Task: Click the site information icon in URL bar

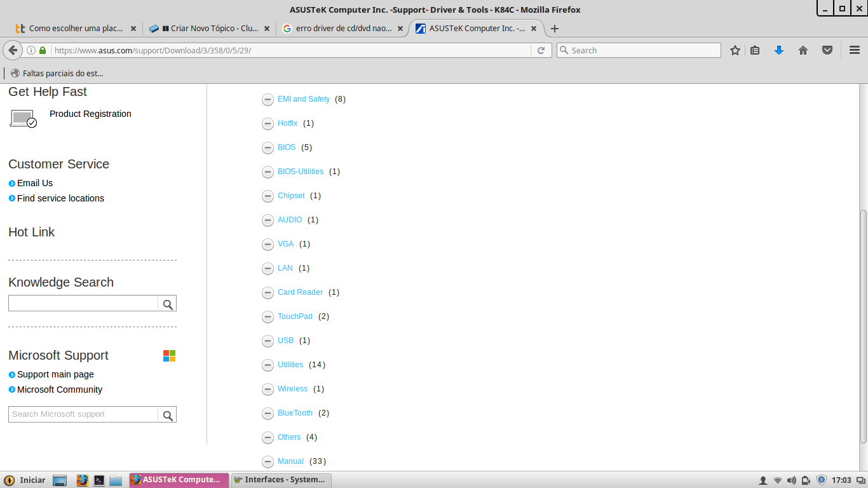Action: [31, 50]
